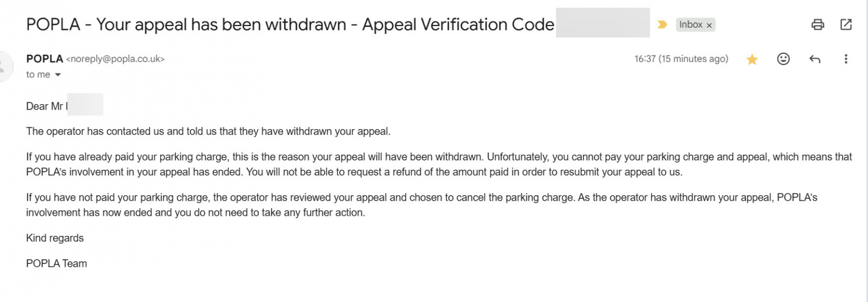The width and height of the screenshot is (868, 302).
Task: Click paragraph starting "The operator has contacted us"
Action: [x=208, y=131]
